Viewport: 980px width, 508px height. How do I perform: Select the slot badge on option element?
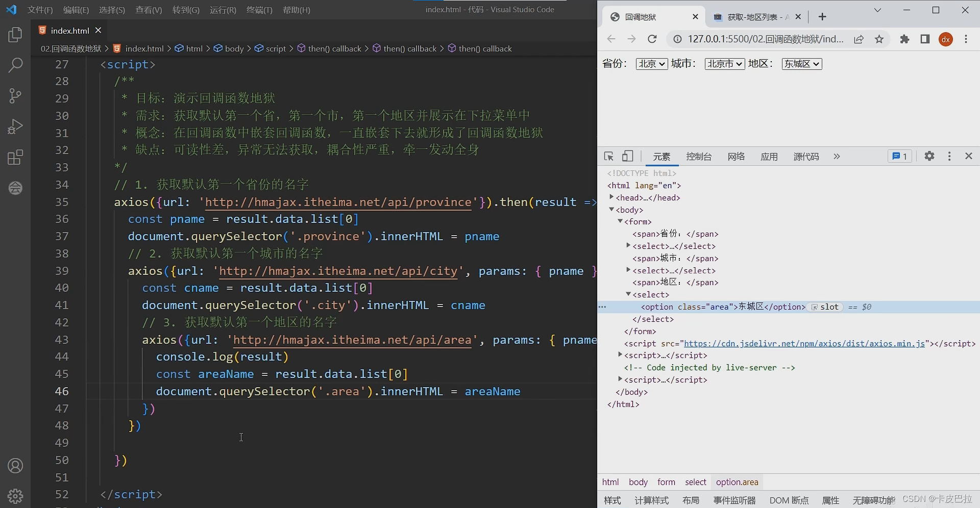pos(825,307)
